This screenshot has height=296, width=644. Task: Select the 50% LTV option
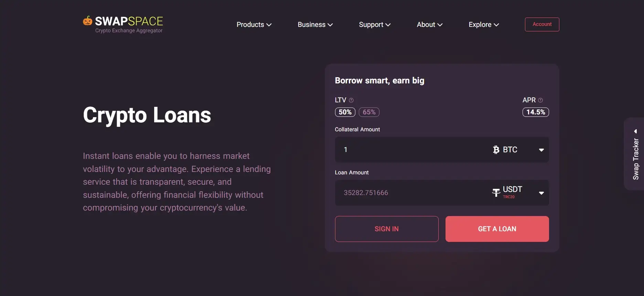click(345, 112)
